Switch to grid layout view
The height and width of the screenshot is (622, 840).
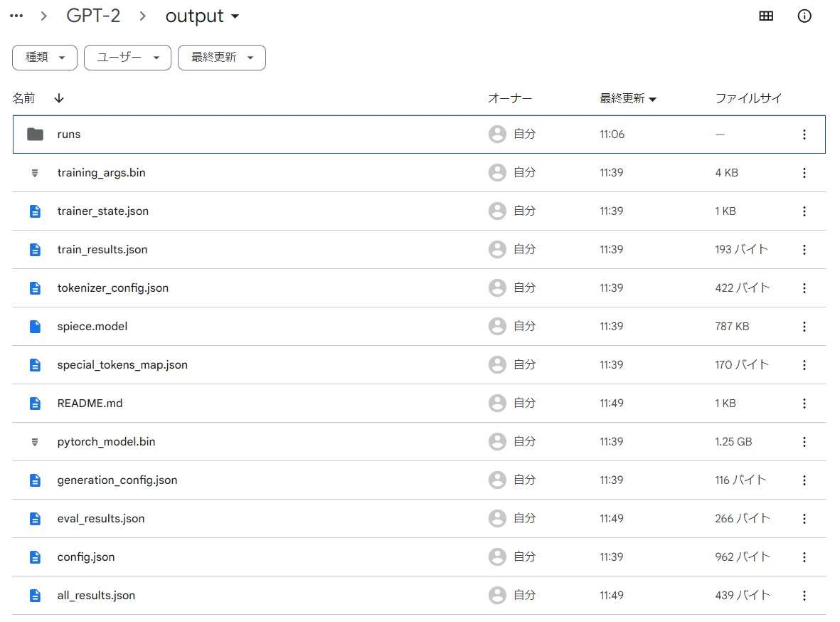pos(766,16)
